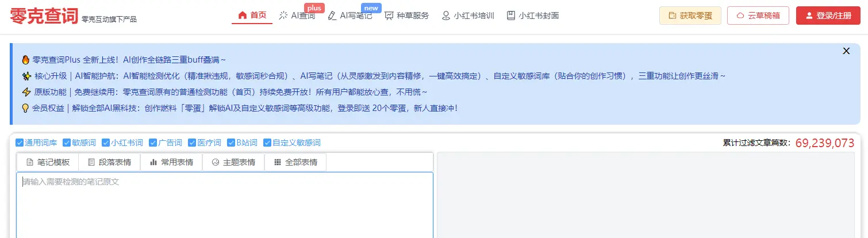Uncheck the 小红书词 checkbox
This screenshot has width=868, height=238.
(106, 143)
